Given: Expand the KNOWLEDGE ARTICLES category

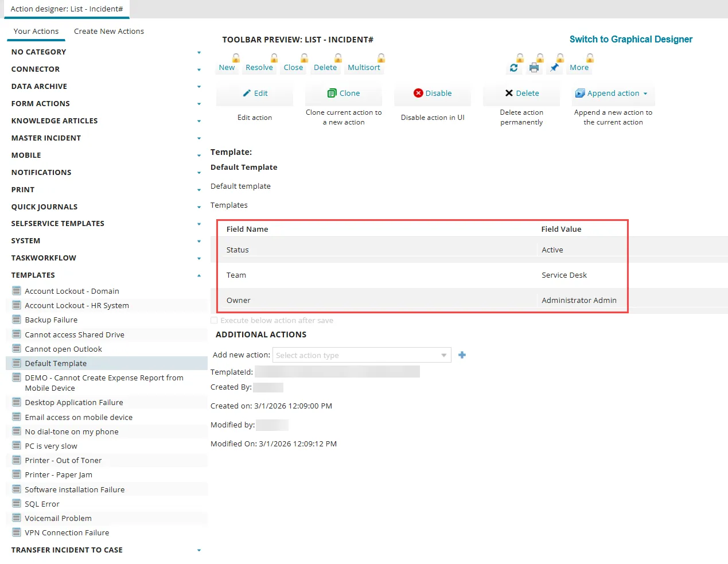Looking at the screenshot, I should coord(199,121).
